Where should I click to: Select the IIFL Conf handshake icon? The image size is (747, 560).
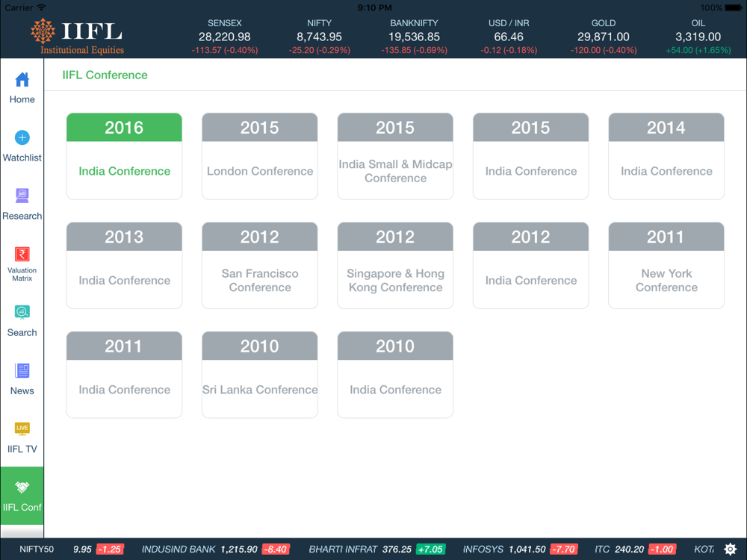pos(22,487)
